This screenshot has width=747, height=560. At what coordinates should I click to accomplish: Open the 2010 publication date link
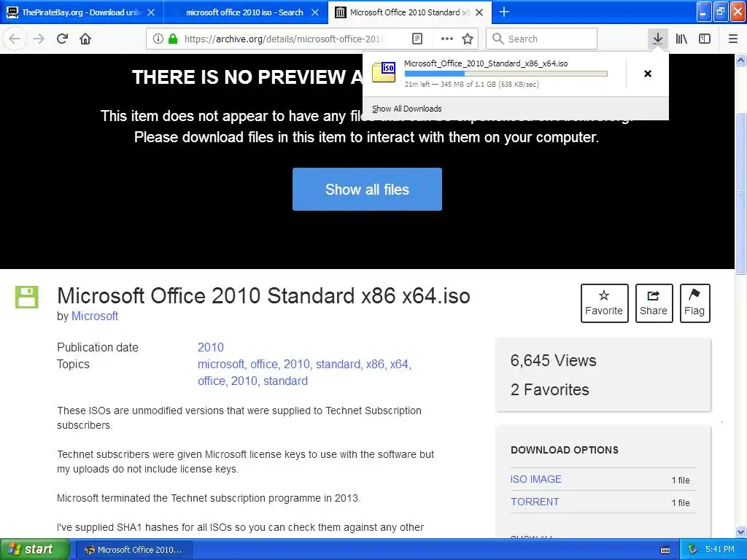tap(211, 347)
